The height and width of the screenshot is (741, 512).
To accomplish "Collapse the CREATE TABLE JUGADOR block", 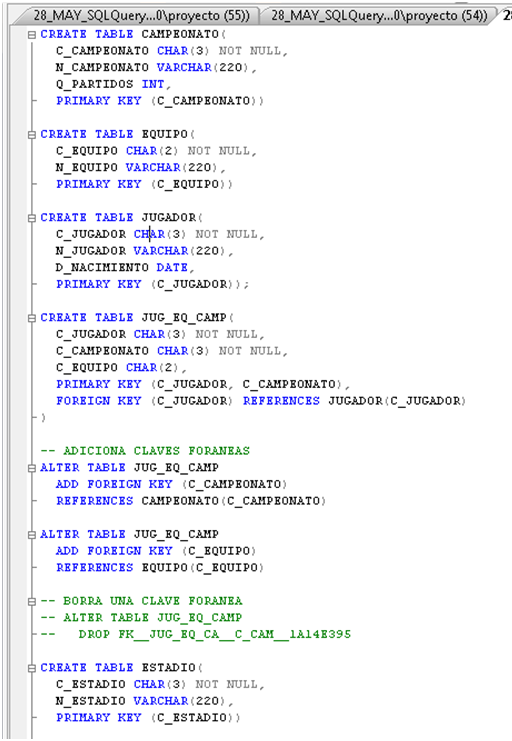I will tap(32, 218).
